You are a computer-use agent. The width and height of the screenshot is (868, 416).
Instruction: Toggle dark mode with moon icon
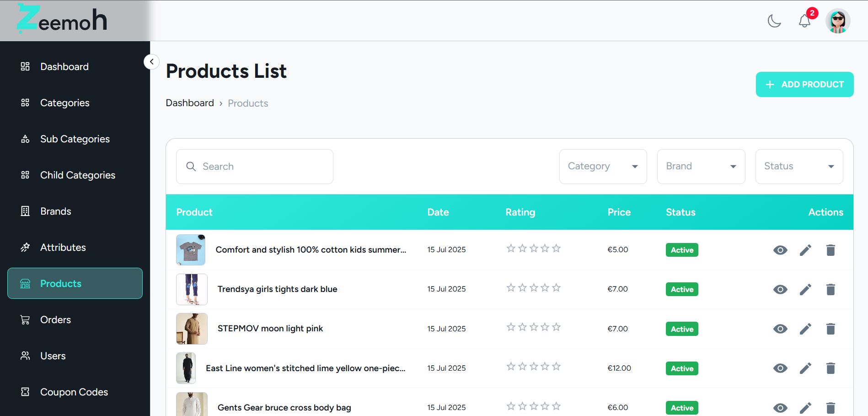coord(774,21)
